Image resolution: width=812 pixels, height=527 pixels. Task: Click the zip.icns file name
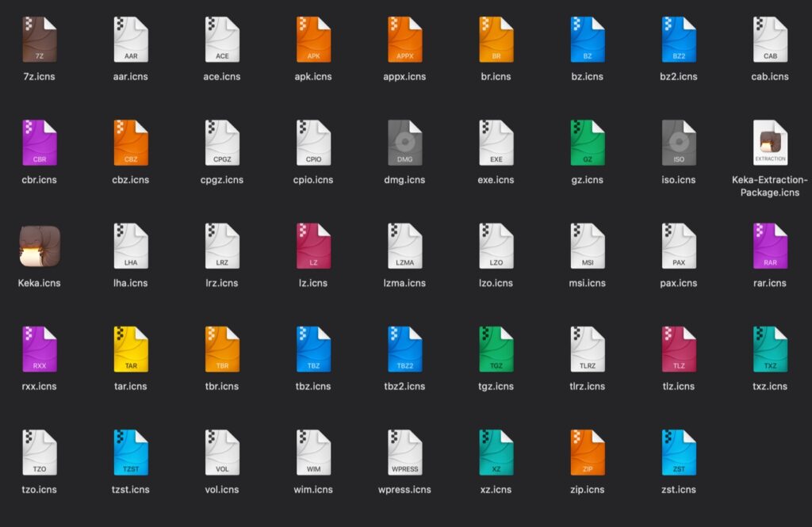coord(588,490)
